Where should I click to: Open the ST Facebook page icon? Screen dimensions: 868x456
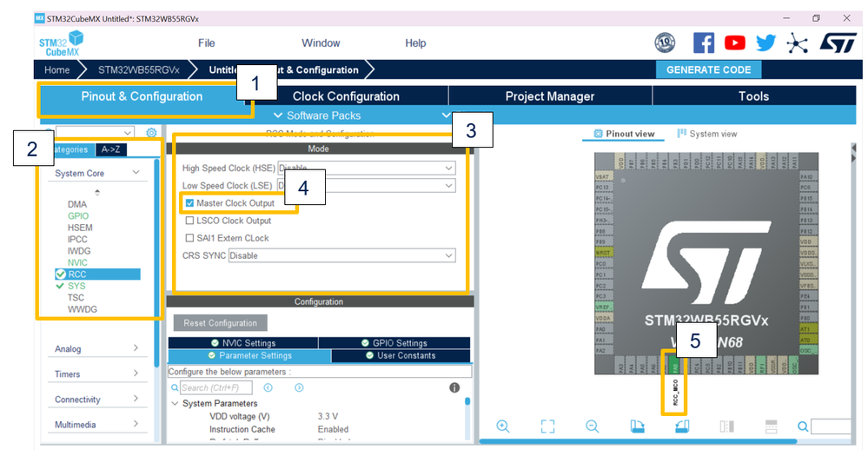[x=704, y=43]
